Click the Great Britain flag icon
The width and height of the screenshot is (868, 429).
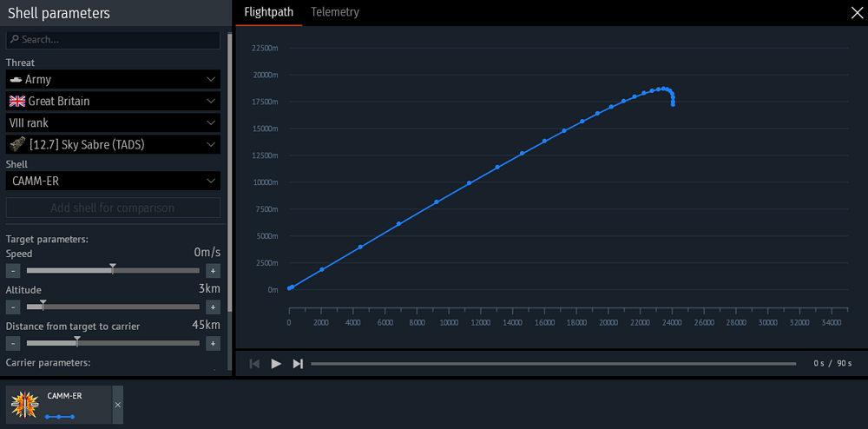tap(17, 102)
